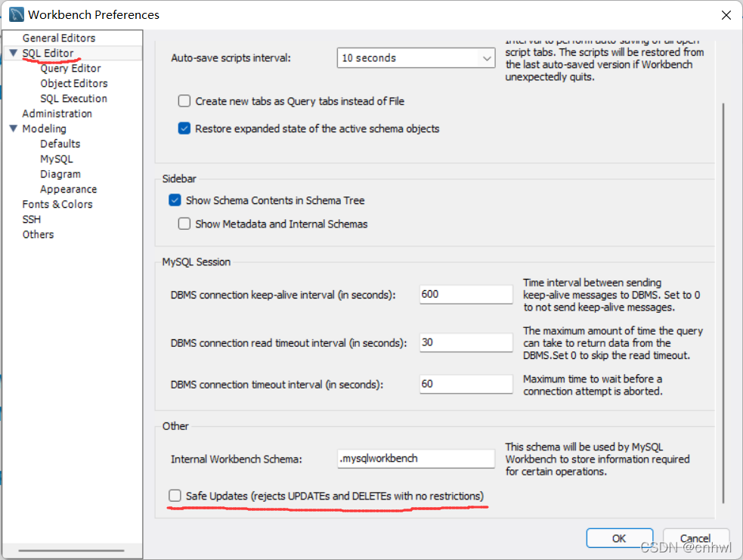
Task: Uncheck Restore expanded state of schema objects
Action: [184, 128]
